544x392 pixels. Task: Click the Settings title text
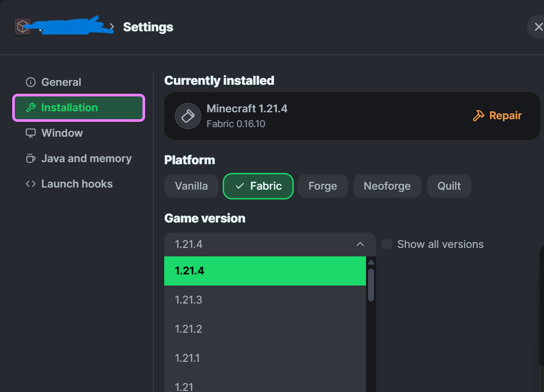[x=148, y=27]
